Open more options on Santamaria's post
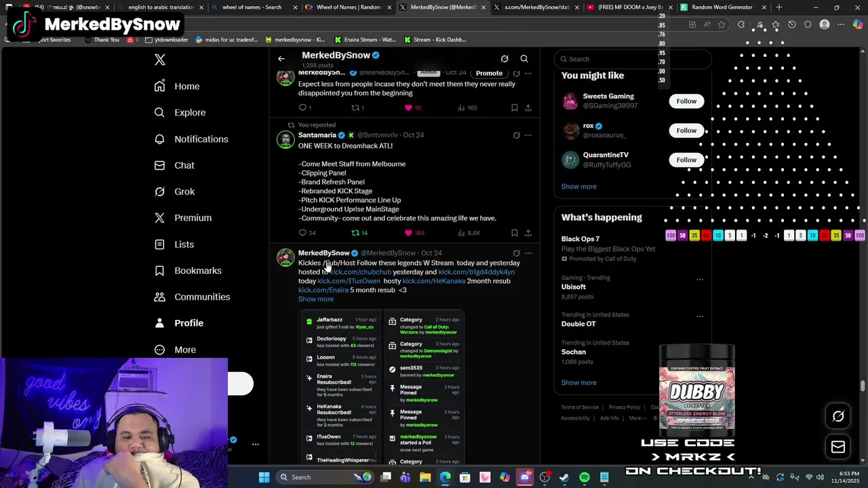This screenshot has height=488, width=868. [x=528, y=135]
